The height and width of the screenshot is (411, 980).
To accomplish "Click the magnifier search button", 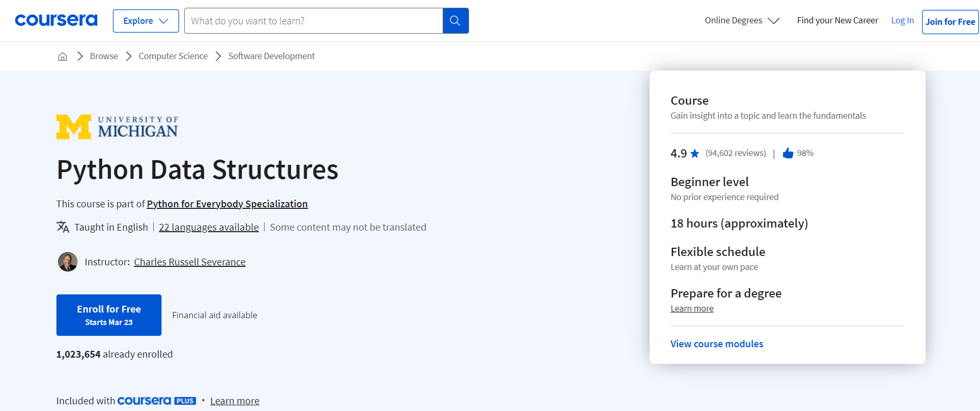I will 456,21.
